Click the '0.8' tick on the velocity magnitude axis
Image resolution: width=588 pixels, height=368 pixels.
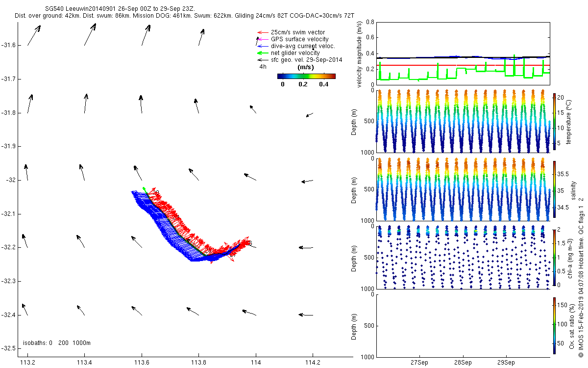pos(370,22)
